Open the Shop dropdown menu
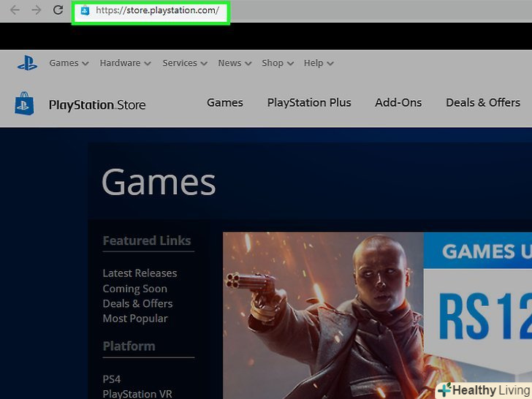This screenshot has height=399, width=532. pos(278,63)
